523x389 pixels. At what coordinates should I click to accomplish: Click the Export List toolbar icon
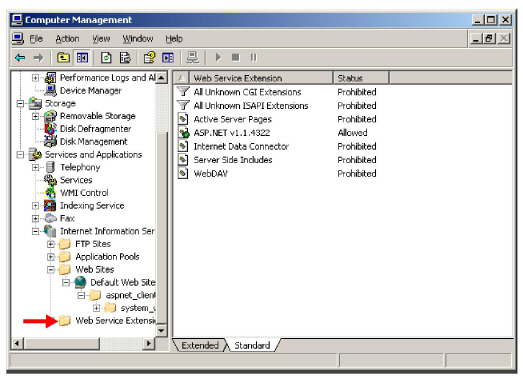125,58
